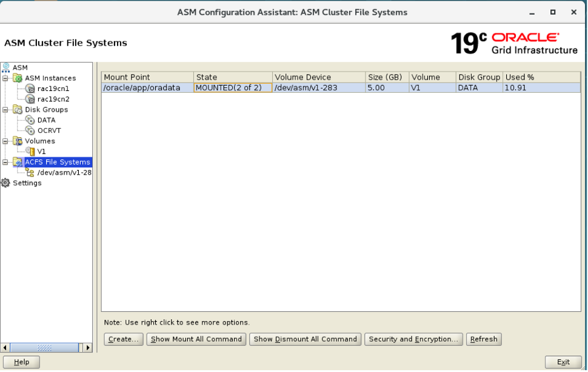Viewport: 588px width, 372px height.
Task: Click the 10.91 used percent cell
Action: click(x=541, y=88)
